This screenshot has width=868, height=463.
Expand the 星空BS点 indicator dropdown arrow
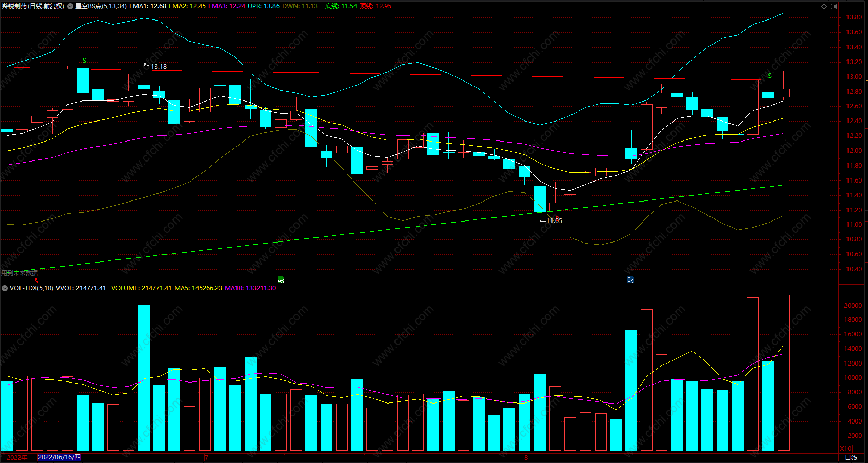[70, 6]
